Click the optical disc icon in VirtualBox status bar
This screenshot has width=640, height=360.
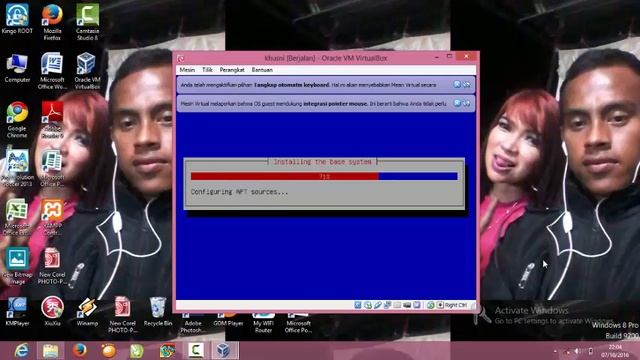coord(368,305)
